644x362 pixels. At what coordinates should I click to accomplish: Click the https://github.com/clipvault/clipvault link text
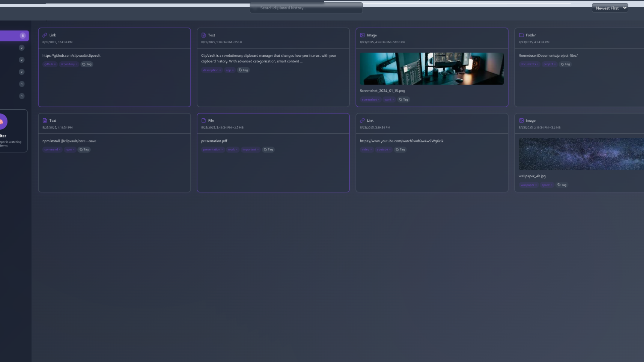pyautogui.click(x=71, y=56)
